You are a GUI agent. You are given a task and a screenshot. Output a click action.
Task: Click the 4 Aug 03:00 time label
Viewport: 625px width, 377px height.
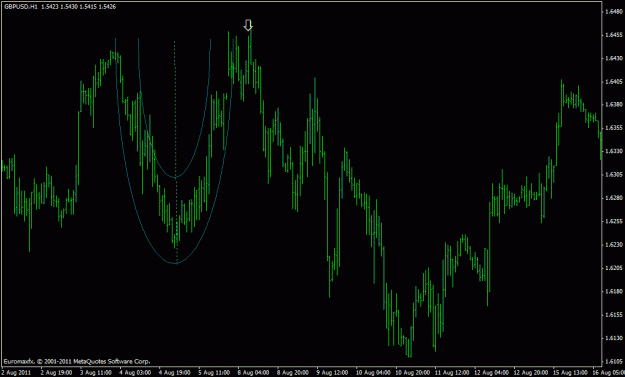coord(135,373)
